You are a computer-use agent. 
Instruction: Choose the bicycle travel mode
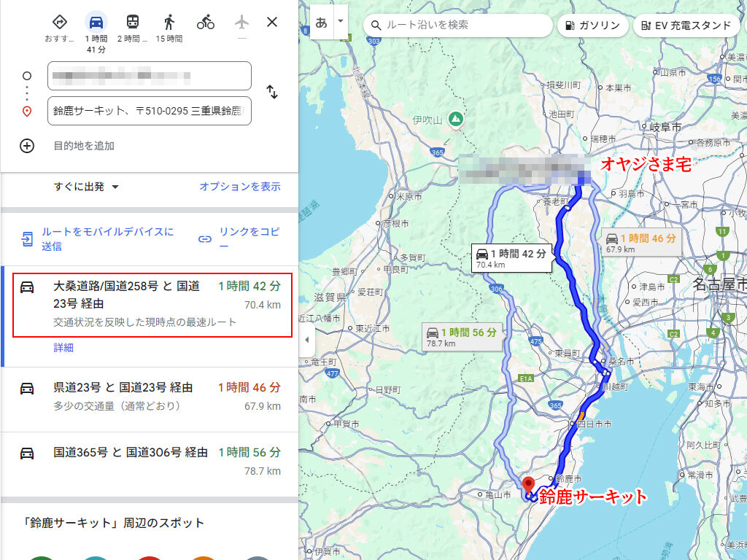tap(206, 22)
